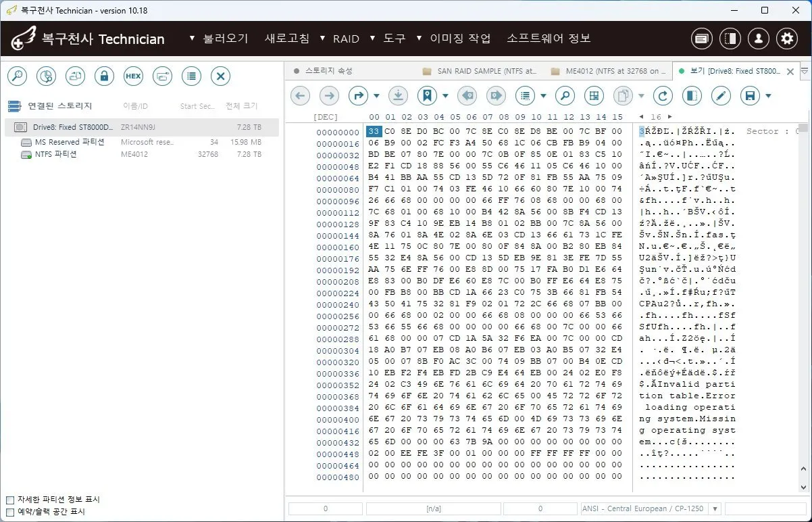The image size is (812, 522).
Task: Click the list options icon in hex toolbar
Action: [525, 96]
